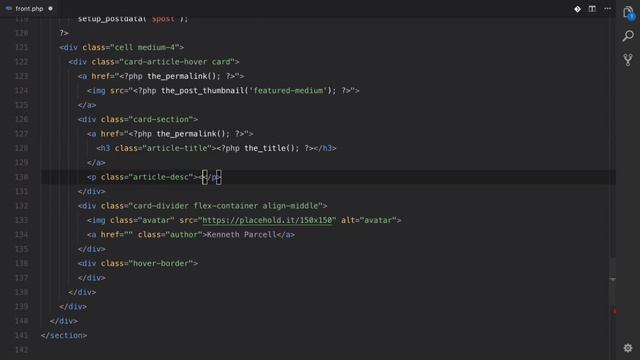Click empty line 142 in editor
The height and width of the screenshot is (360, 640).
327,349
